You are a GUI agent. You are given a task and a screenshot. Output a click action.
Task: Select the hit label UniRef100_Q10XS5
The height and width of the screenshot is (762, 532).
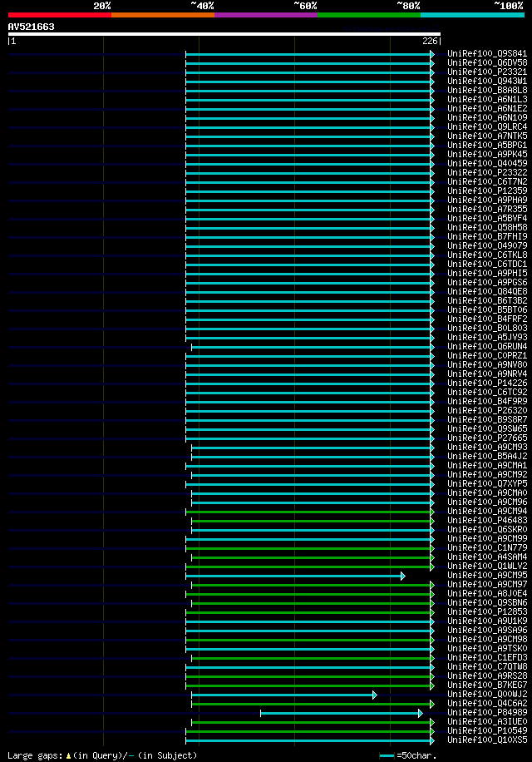pos(487,740)
